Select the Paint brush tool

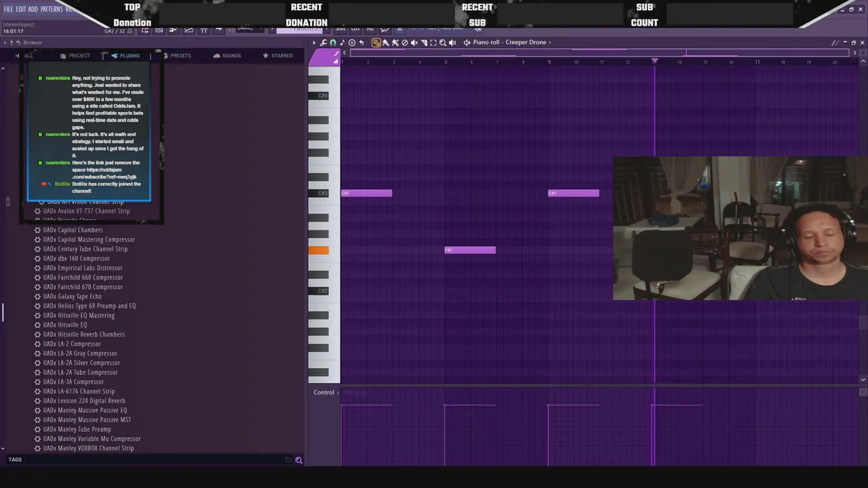coord(386,43)
